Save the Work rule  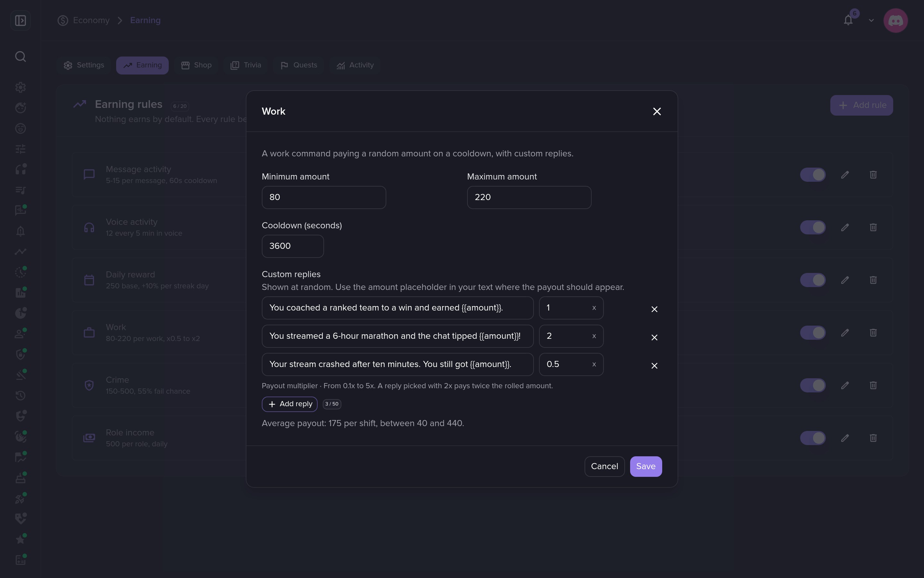pos(646,466)
